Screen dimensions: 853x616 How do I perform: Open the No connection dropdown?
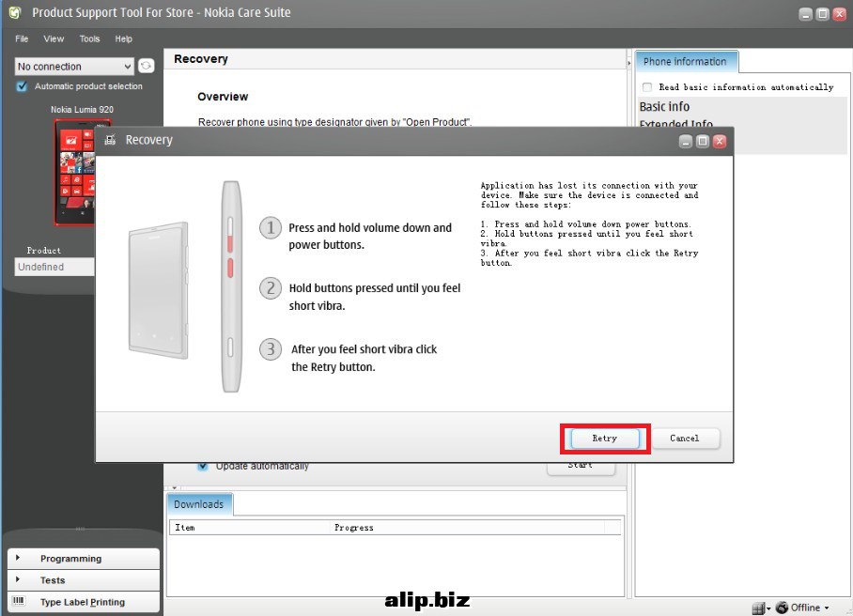[x=74, y=67]
